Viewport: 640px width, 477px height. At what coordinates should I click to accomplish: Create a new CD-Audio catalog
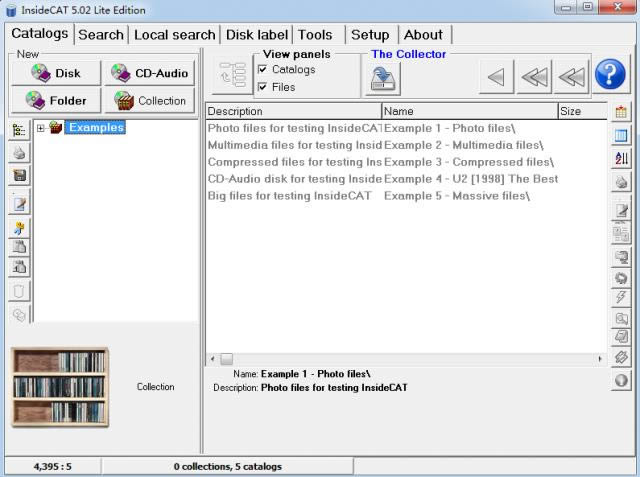click(150, 73)
